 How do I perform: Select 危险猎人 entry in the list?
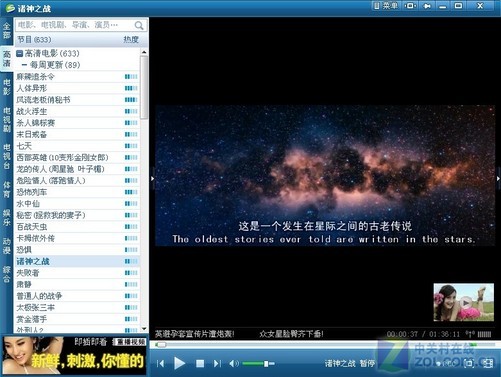(x=77, y=181)
